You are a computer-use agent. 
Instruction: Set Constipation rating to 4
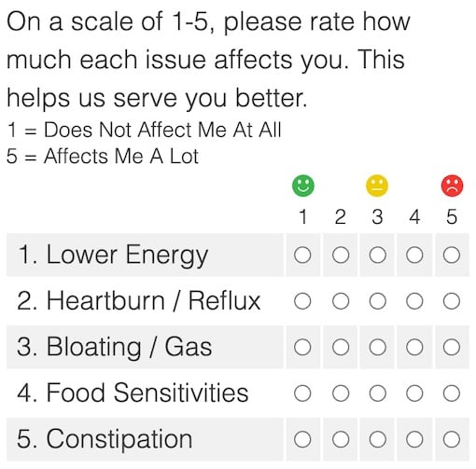[414, 439]
